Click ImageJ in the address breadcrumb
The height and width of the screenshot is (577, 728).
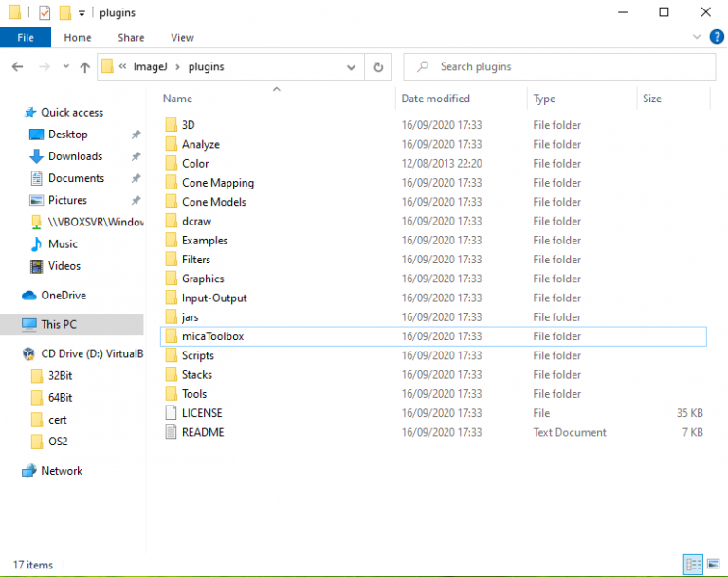pos(148,67)
